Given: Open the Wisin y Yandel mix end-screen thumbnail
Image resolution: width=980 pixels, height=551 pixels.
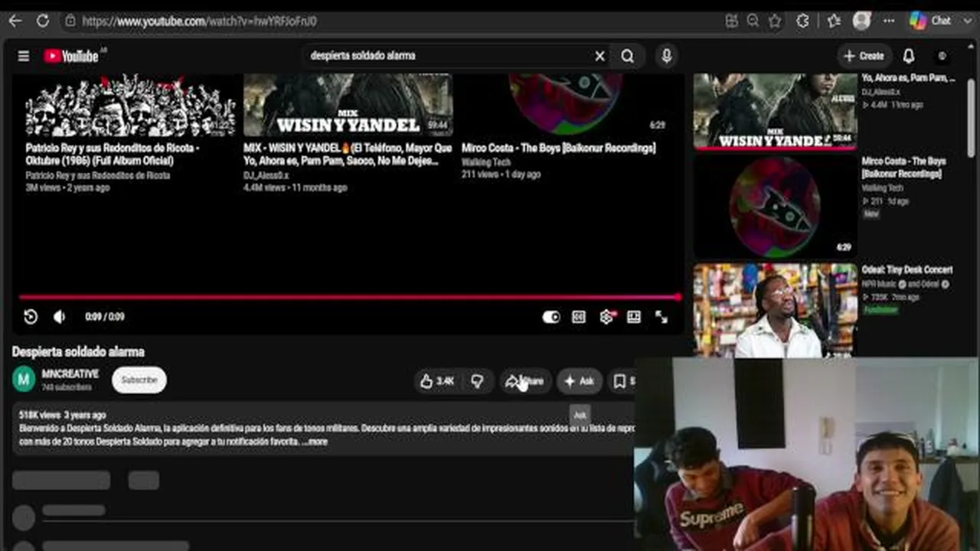Looking at the screenshot, I should tap(348, 105).
